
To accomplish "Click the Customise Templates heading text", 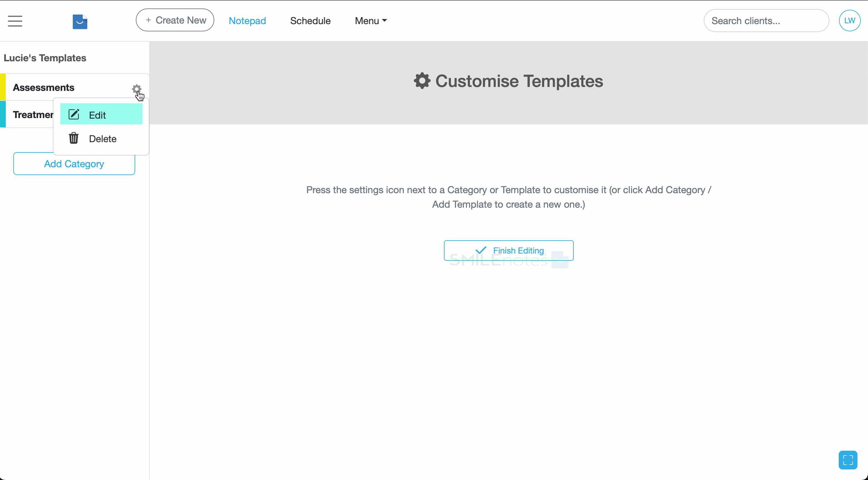I will click(x=519, y=81).
